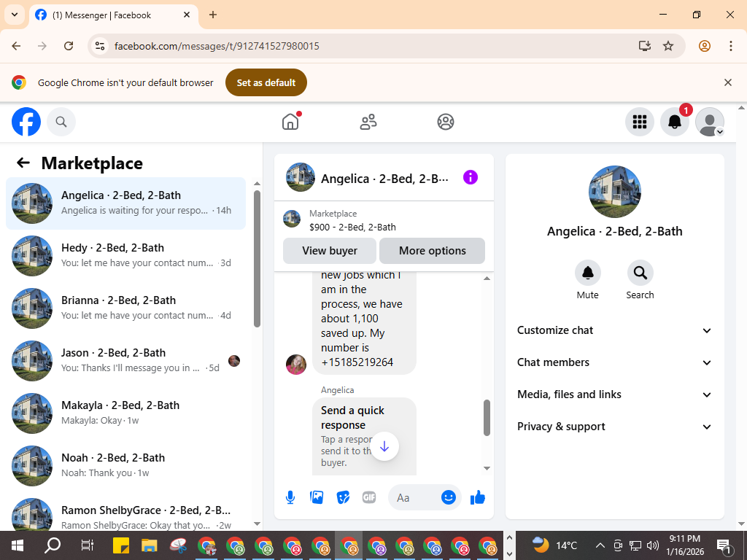Viewport: 747px width, 560px height.
Task: Click Set as default button
Action: click(266, 82)
